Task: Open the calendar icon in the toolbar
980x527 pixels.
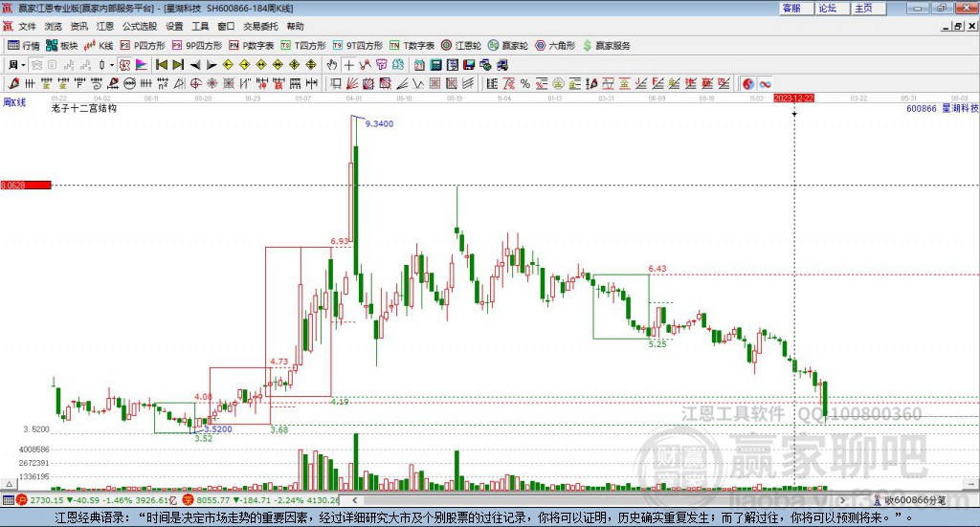Action: coord(419,65)
